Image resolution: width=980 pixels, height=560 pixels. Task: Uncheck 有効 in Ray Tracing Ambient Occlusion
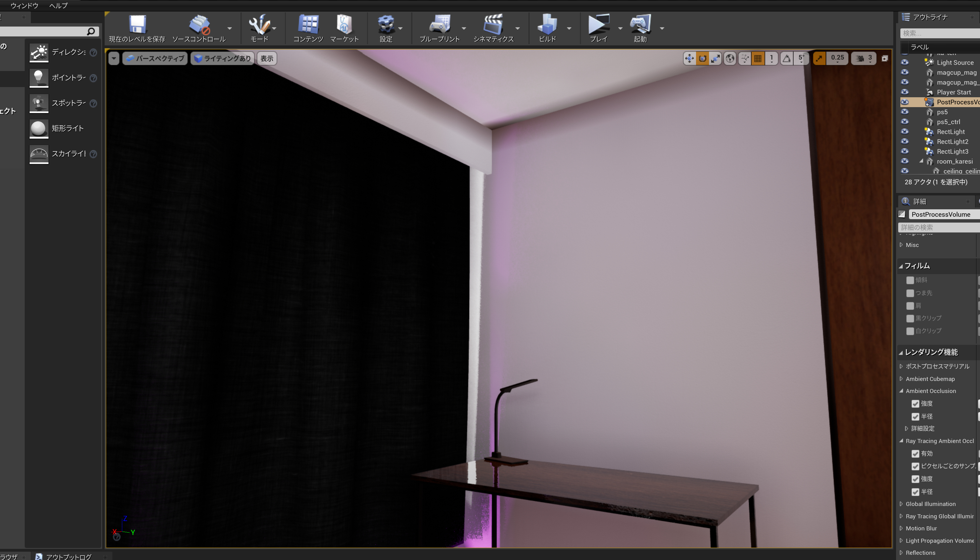(x=916, y=453)
